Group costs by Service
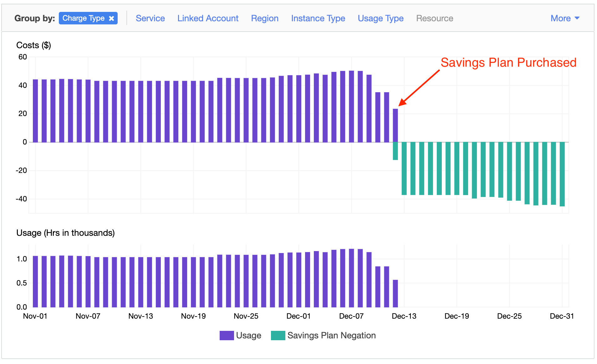 tap(150, 18)
